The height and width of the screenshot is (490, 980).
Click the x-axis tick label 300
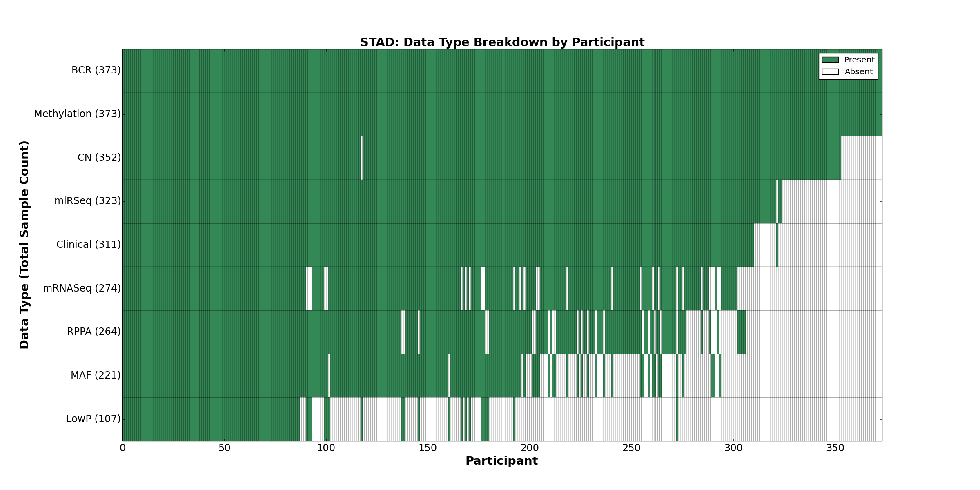[x=733, y=448]
